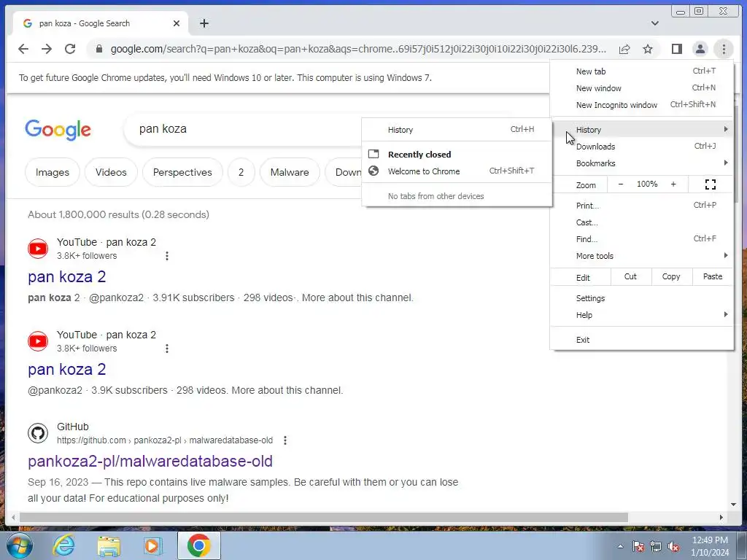Show hidden tray icons arrow
Image resolution: width=747 pixels, height=560 pixels.
[x=620, y=546]
